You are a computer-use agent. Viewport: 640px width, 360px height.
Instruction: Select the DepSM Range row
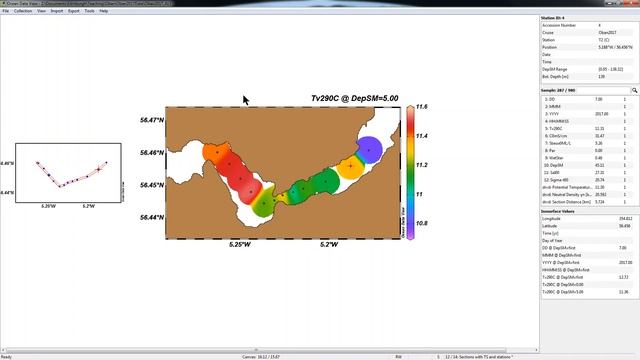(588, 69)
